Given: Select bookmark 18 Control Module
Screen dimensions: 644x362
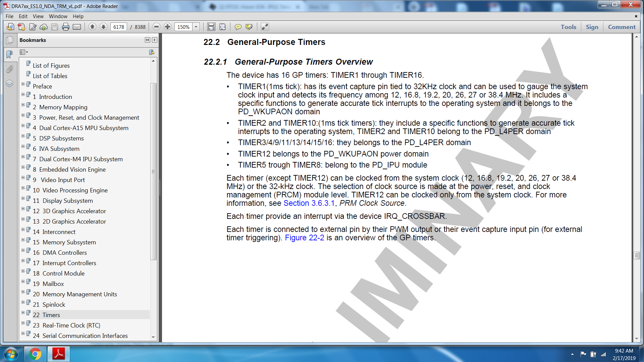Looking at the screenshot, I should [x=59, y=274].
